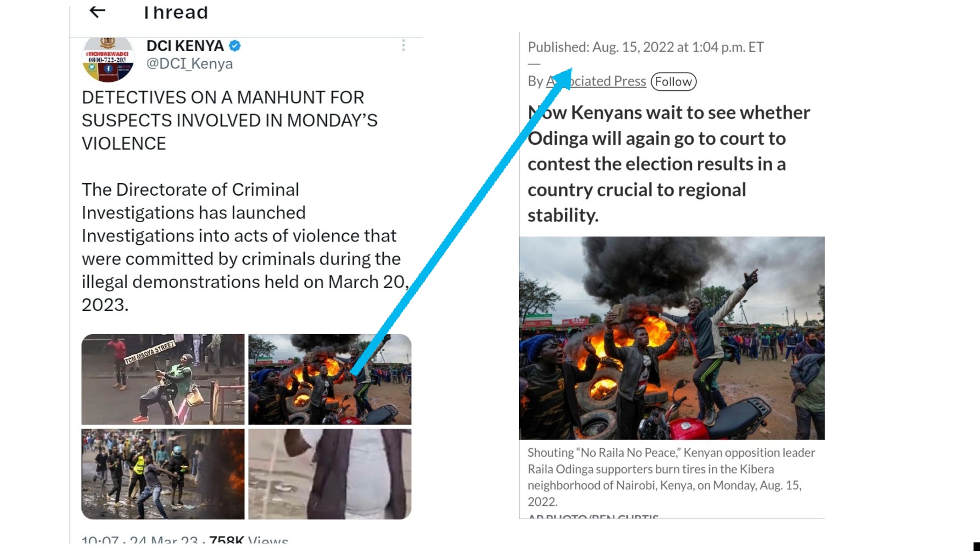Image resolution: width=980 pixels, height=551 pixels.
Task: Click the 758K Views count
Action: pyautogui.click(x=249, y=540)
